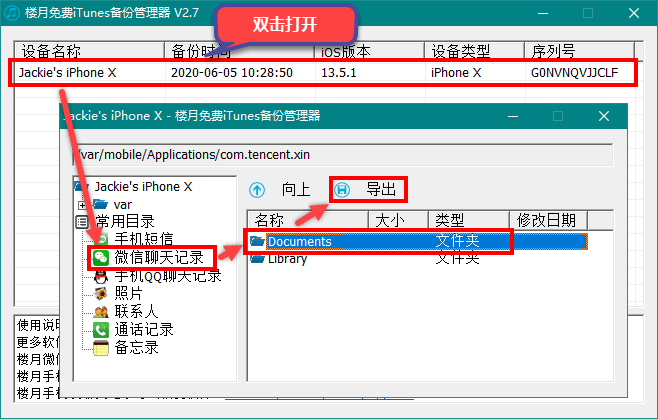Viewport: 658px width, 419px height.
Task: Click the Contacts icon in tree
Action: pyautogui.click(x=101, y=311)
